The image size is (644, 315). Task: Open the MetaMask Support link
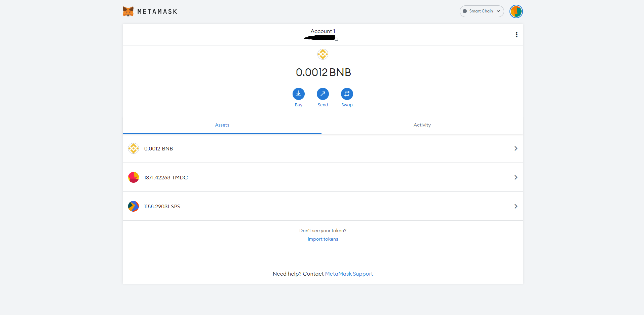point(349,274)
